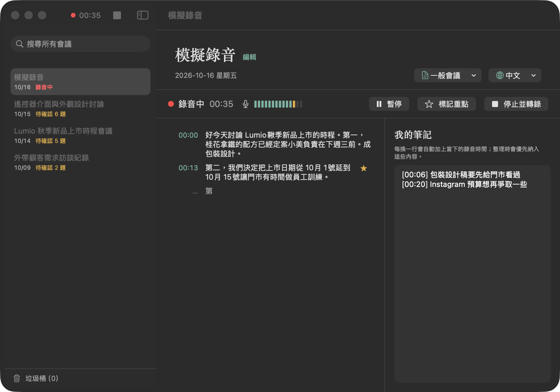
Task: Focus the 搜尋所有會議 search field
Action: pos(80,44)
